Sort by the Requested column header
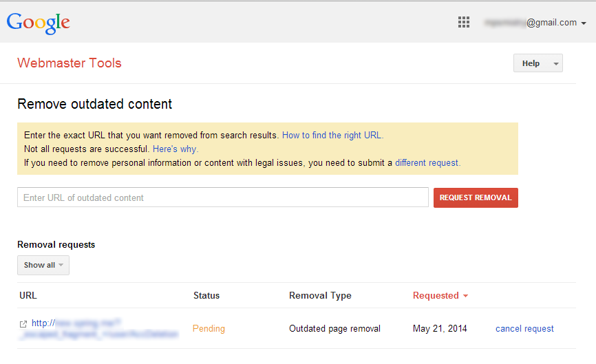Screen dimensions: 596x364 pyautogui.click(x=436, y=296)
